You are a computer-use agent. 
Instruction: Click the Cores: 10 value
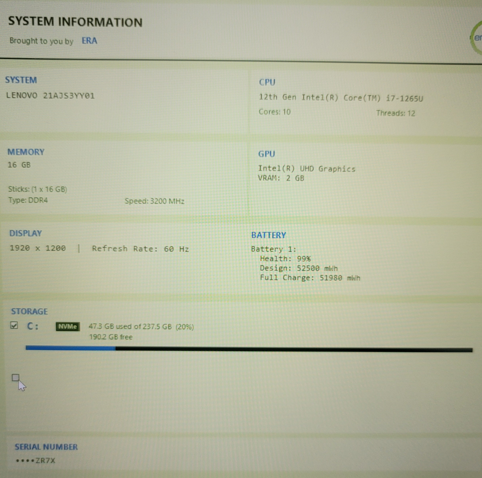point(275,112)
